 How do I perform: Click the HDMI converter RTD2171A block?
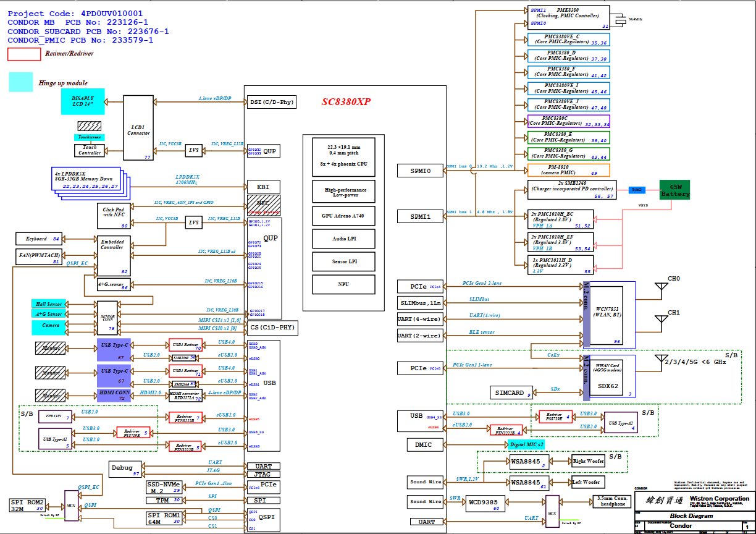coord(185,394)
